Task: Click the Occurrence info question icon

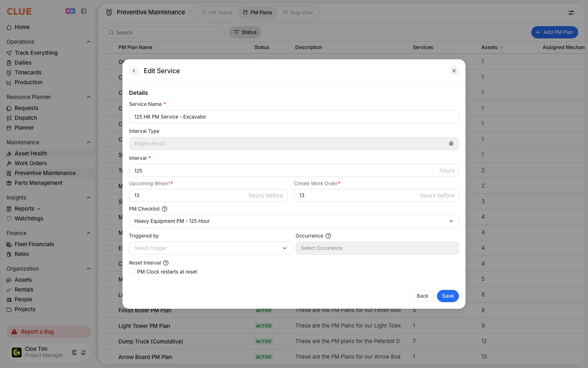Action: (328, 236)
